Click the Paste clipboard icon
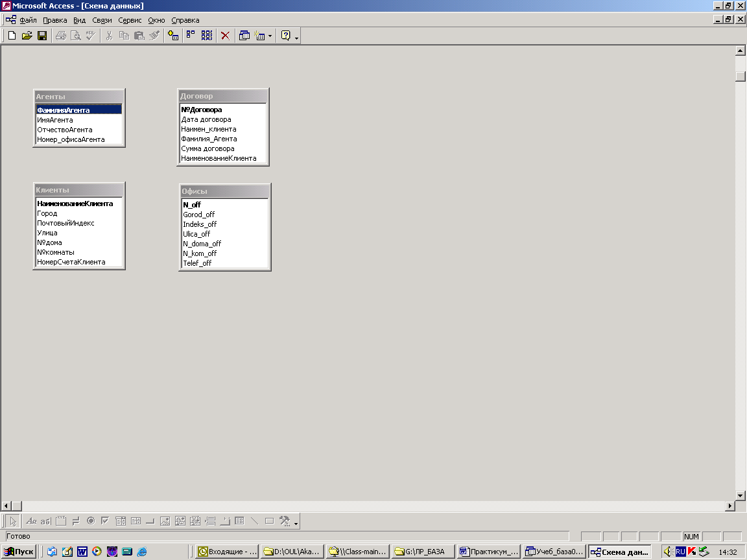This screenshot has height=560, width=747. (x=139, y=36)
